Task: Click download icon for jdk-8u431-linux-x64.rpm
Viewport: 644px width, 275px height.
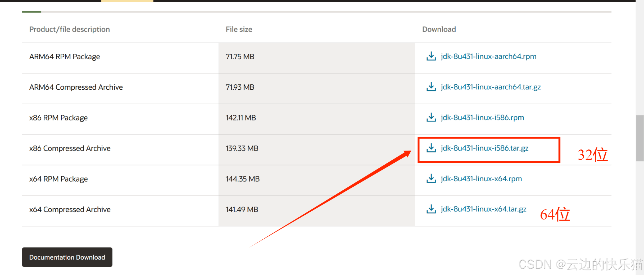Action: click(431, 179)
